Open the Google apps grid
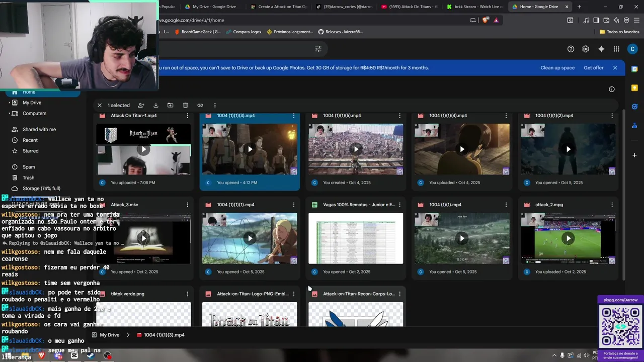 (616, 49)
